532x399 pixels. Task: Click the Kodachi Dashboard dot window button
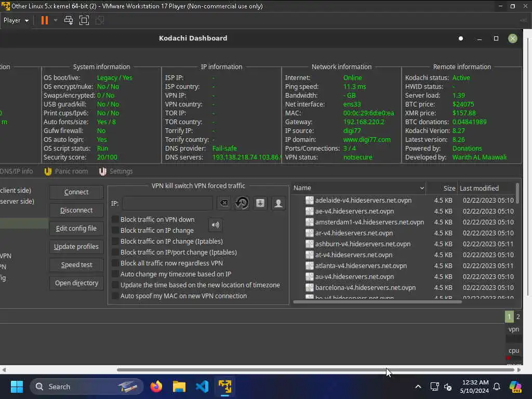(461, 38)
